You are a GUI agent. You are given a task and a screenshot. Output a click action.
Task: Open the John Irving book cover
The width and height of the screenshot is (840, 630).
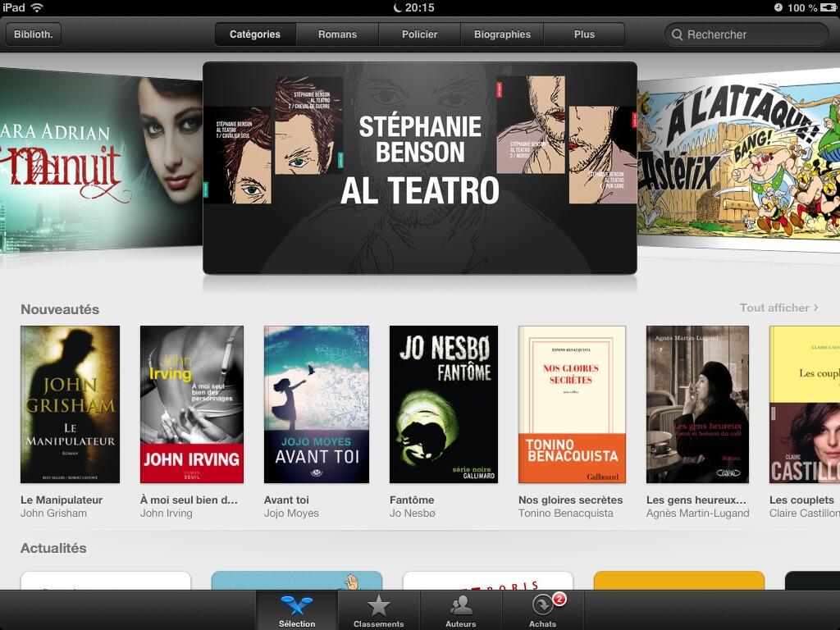(x=192, y=404)
